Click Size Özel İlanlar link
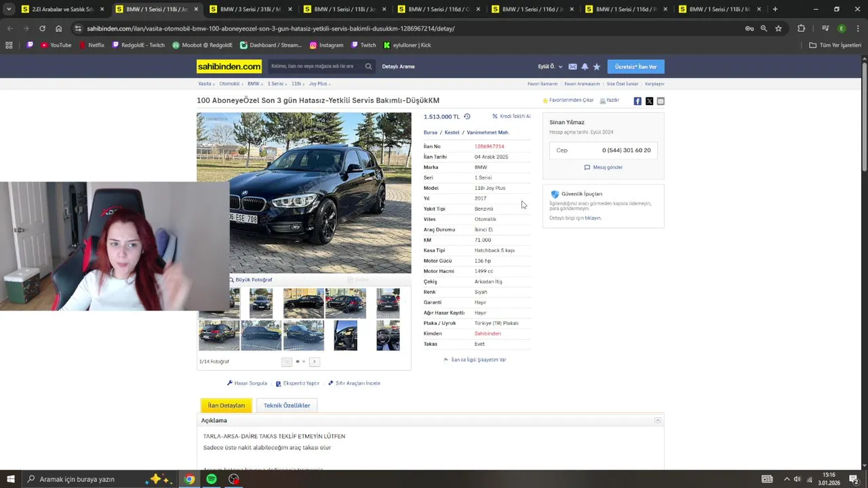The height and width of the screenshot is (488, 868). [623, 84]
